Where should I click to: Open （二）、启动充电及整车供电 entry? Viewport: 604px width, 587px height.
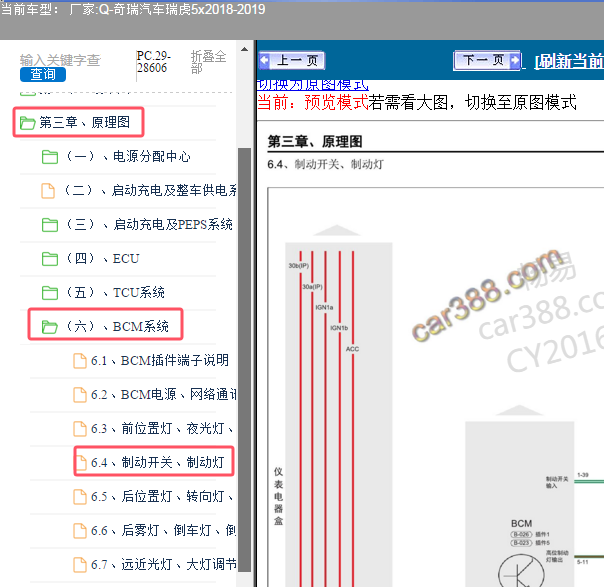(151, 190)
